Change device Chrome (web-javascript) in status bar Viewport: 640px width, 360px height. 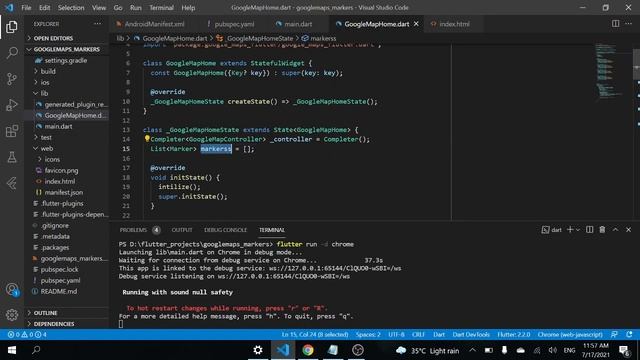(x=570, y=334)
